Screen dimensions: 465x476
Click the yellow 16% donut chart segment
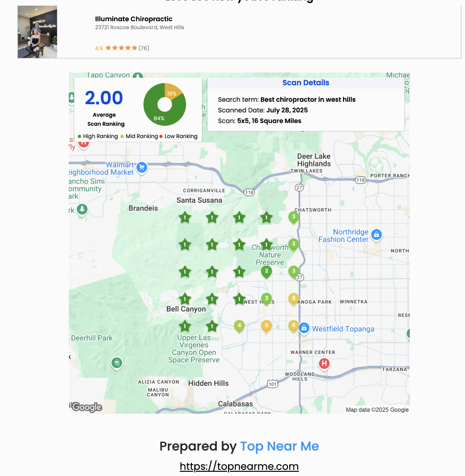pos(172,92)
